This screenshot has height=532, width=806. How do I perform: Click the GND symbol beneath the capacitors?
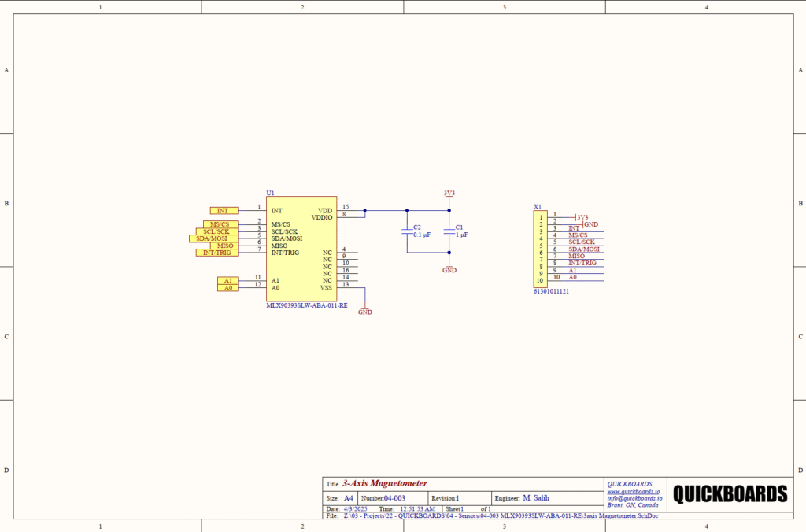coord(449,268)
